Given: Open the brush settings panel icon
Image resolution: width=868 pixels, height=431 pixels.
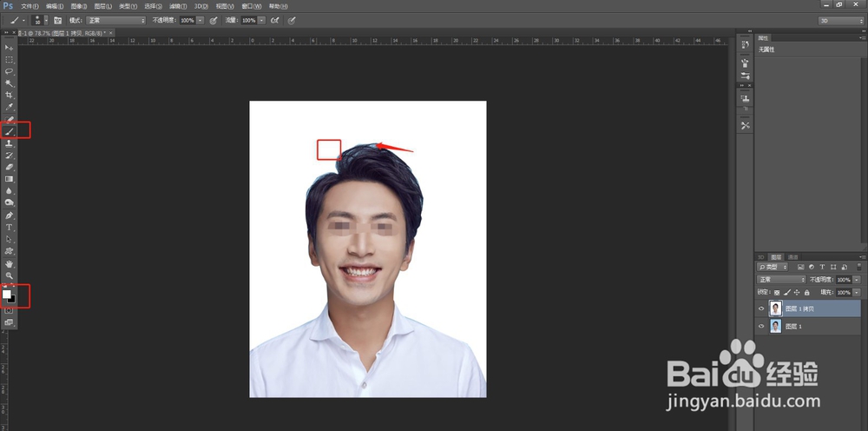Looking at the screenshot, I should (58, 20).
